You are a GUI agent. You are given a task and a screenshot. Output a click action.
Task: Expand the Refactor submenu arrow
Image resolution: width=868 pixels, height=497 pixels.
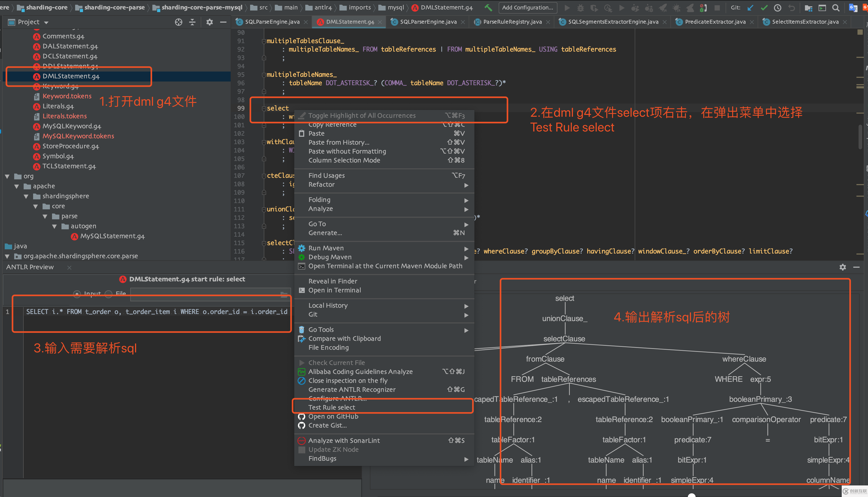coord(466,185)
